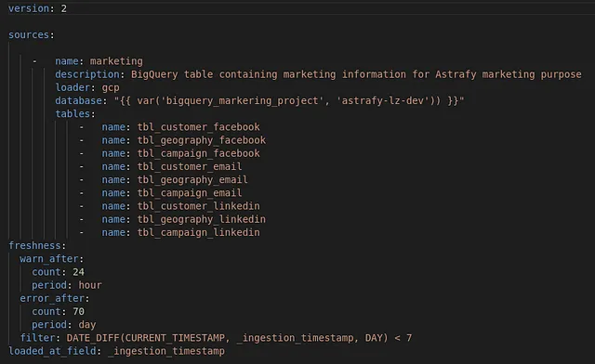This screenshot has height=364, width=595.
Task: Click the word 'Astrafy' in the description
Action: 456,74
